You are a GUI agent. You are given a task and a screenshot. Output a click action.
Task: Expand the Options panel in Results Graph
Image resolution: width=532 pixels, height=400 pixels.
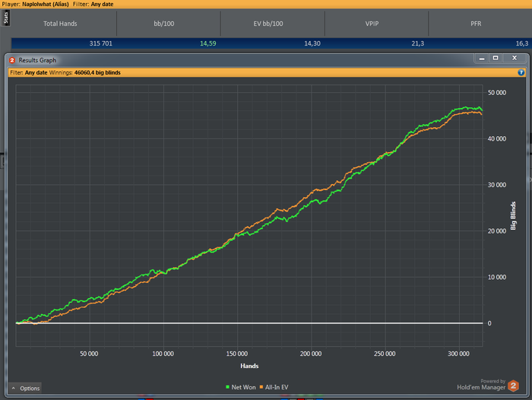point(25,388)
